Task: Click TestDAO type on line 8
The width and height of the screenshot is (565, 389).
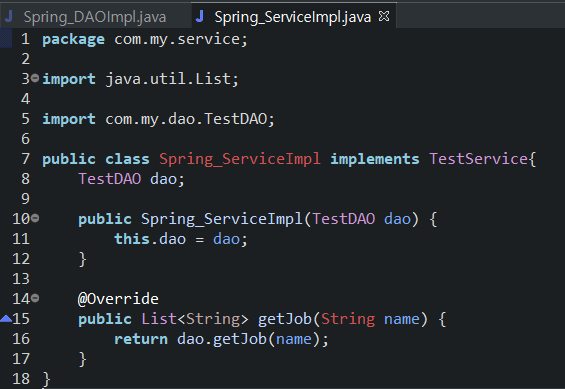Action: point(110,179)
